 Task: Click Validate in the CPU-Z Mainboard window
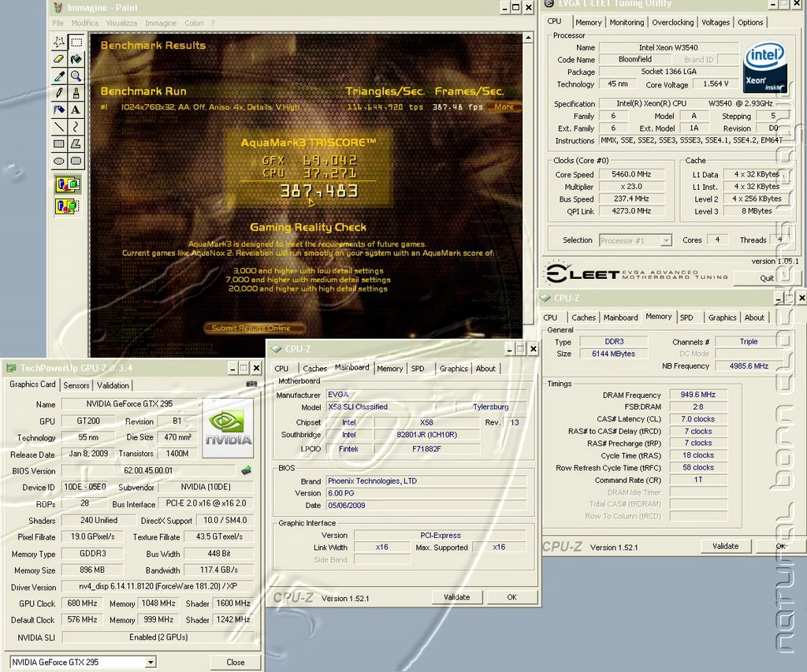point(456,597)
